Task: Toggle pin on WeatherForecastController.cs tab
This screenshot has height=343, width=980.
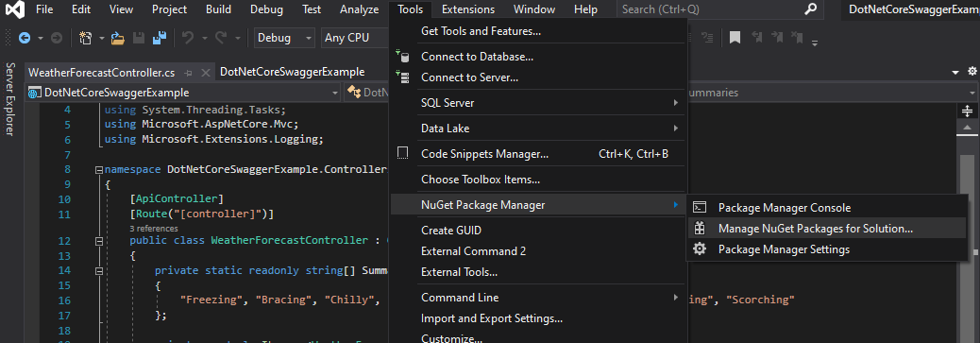Action: point(188,73)
